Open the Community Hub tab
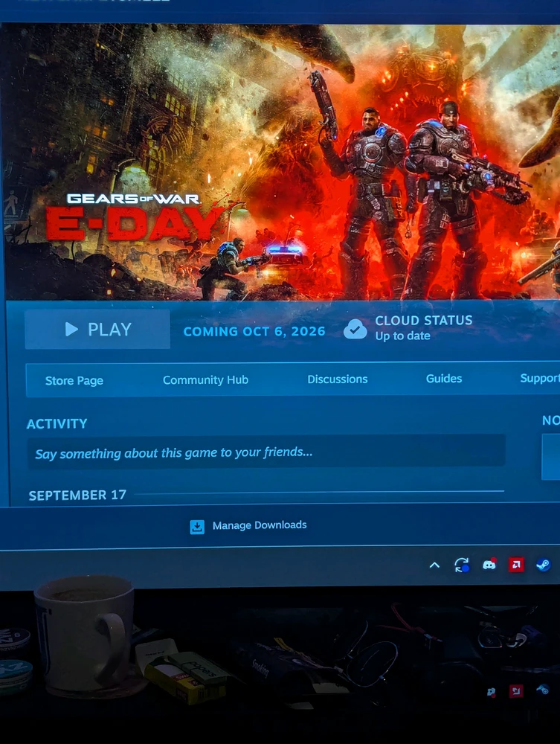The width and height of the screenshot is (560, 744). pyautogui.click(x=205, y=379)
